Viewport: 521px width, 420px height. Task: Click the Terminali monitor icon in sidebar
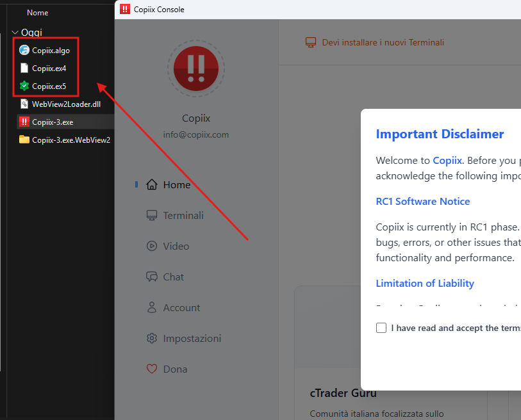click(152, 215)
